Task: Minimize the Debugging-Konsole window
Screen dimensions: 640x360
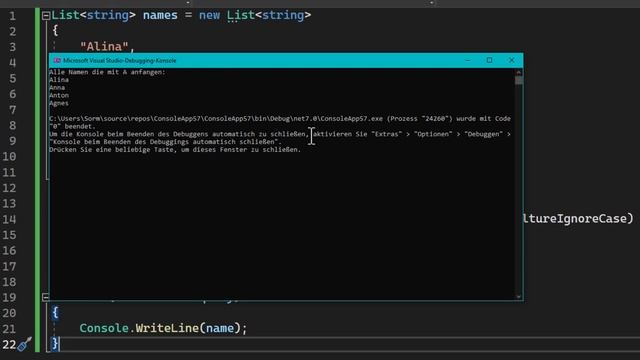Action: coord(468,60)
